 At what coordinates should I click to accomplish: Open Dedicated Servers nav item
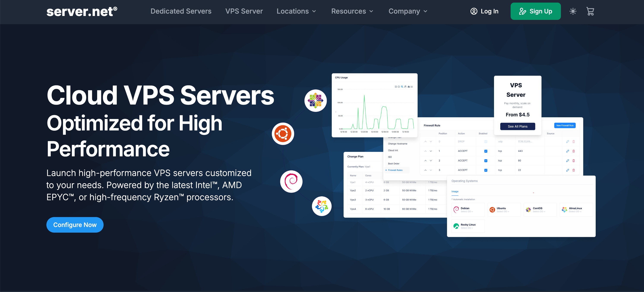tap(181, 11)
